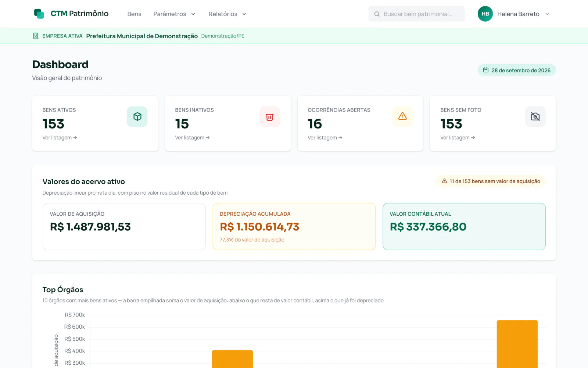The image size is (588, 368).
Task: Click the calendar icon in the date badge
Action: (485, 70)
